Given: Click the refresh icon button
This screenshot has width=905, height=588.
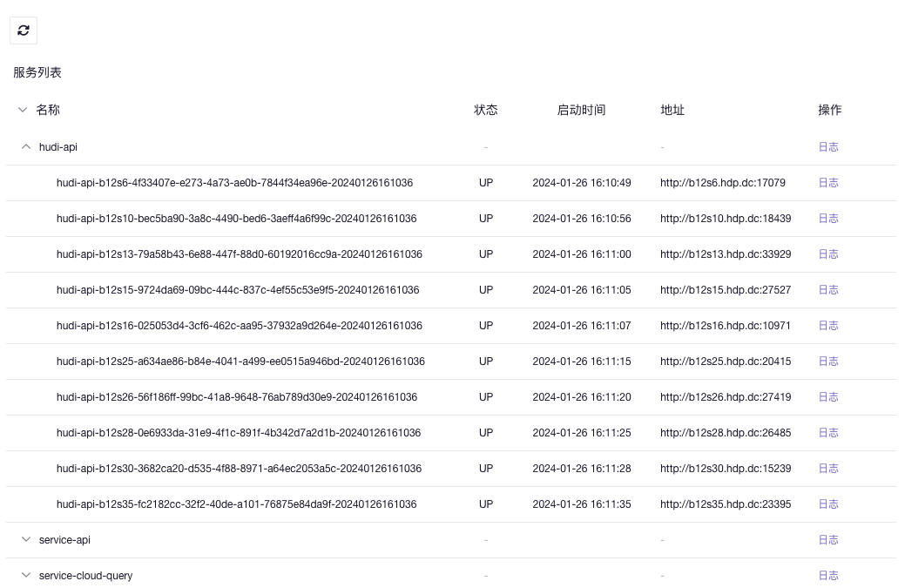Looking at the screenshot, I should (x=24, y=30).
